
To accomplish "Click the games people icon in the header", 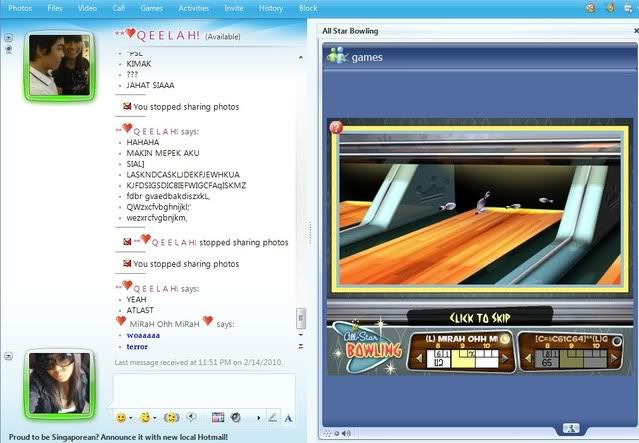I will pyautogui.click(x=337, y=56).
